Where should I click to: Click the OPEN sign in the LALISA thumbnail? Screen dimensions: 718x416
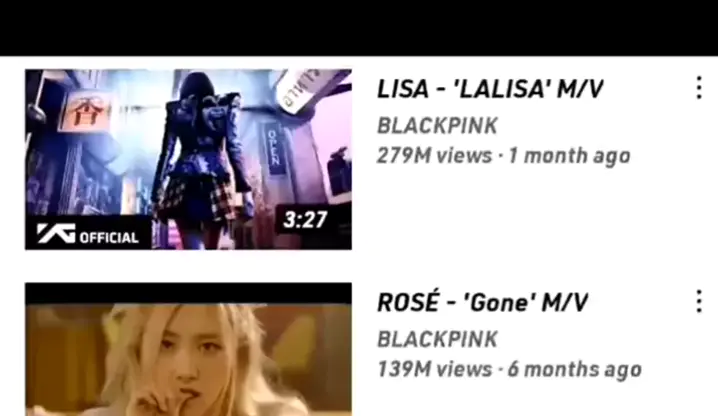pyautogui.click(x=273, y=148)
